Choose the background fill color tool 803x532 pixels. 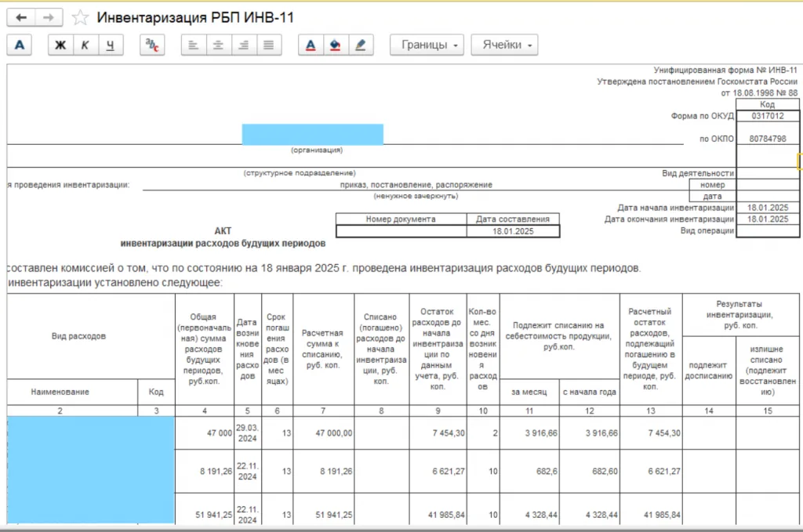pos(336,45)
